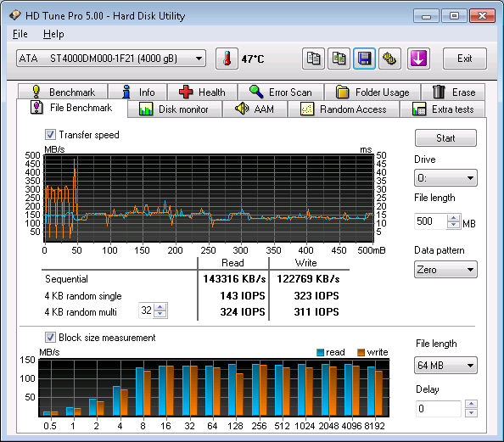504x442 pixels.
Task: Click the purple download arrow icon
Action: (418, 59)
